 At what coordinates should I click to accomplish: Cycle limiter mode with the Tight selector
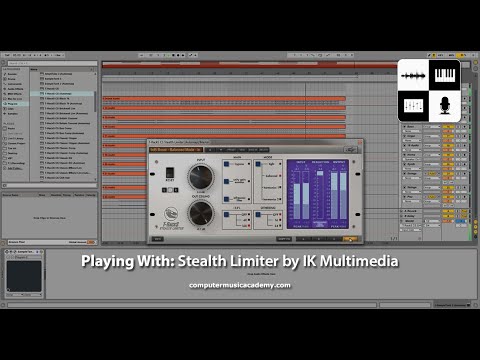click(x=258, y=164)
